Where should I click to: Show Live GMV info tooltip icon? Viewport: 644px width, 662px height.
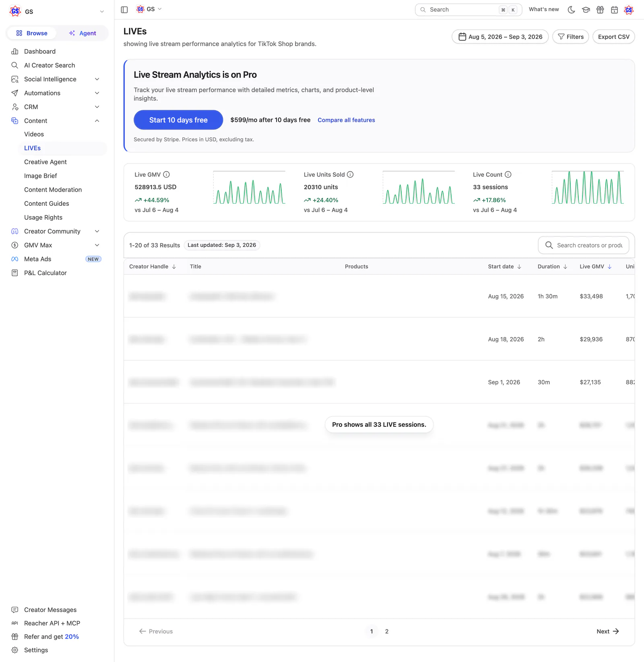click(166, 174)
